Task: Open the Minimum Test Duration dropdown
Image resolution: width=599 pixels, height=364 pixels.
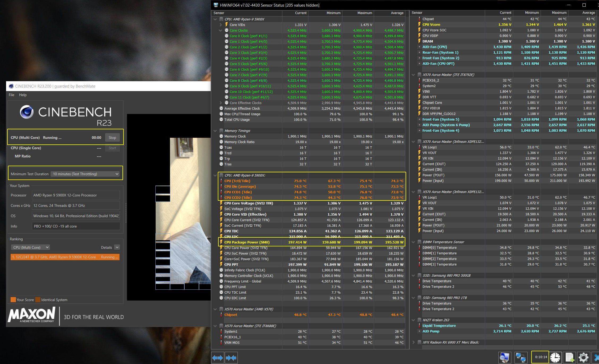Action: tap(85, 174)
